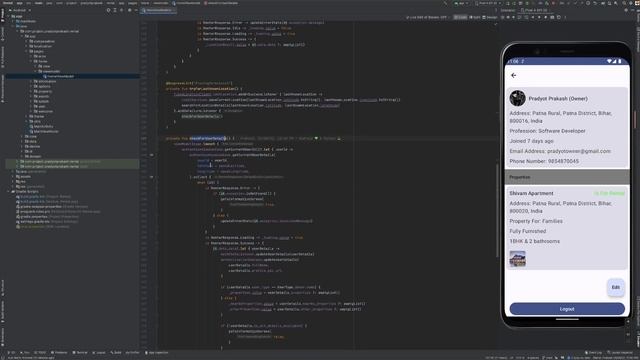
Task: Click the 'Is For Rental' green label
Action: (x=609, y=193)
